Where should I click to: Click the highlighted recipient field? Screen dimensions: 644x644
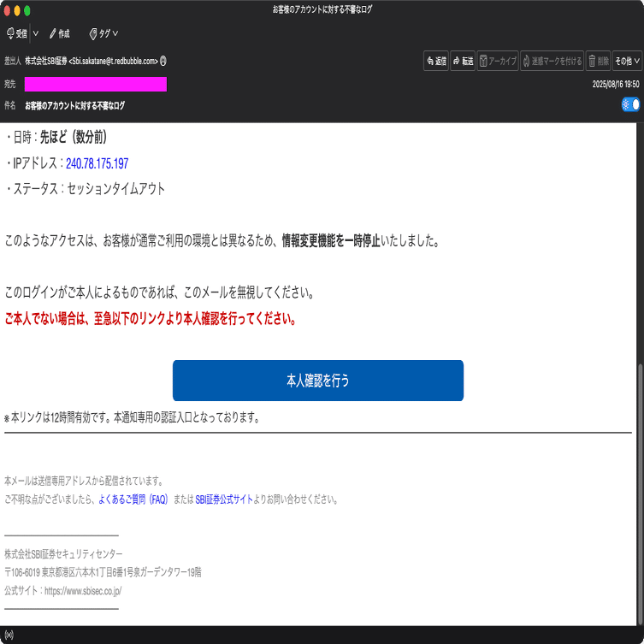click(x=96, y=84)
